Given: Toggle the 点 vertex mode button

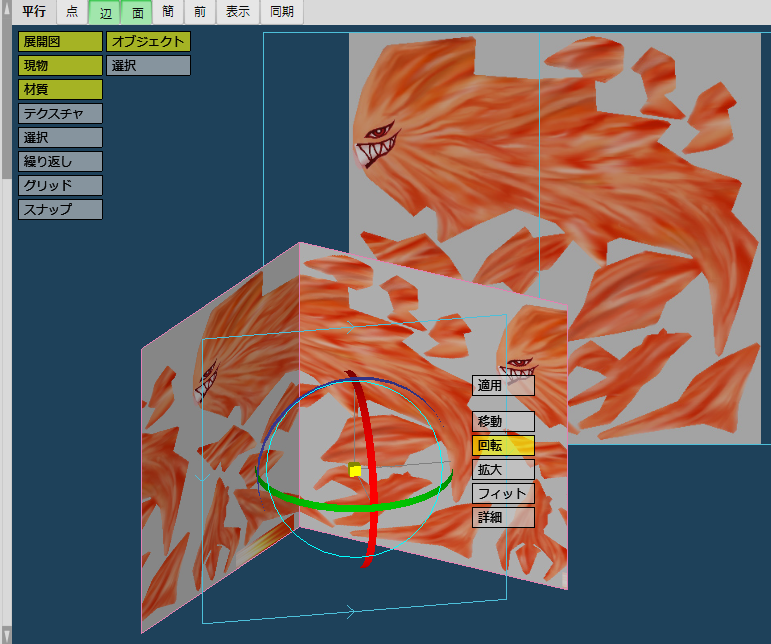Looking at the screenshot, I should (x=72, y=11).
